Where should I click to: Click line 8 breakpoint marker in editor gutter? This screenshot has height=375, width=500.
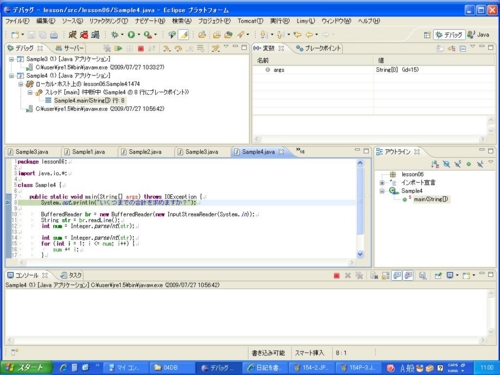pos(8,203)
